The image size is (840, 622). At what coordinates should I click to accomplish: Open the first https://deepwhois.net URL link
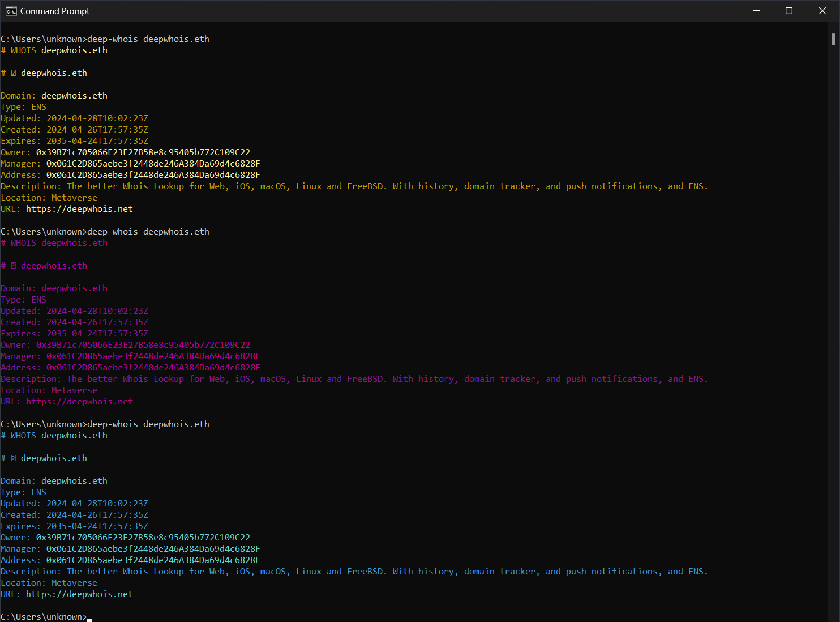coord(80,208)
